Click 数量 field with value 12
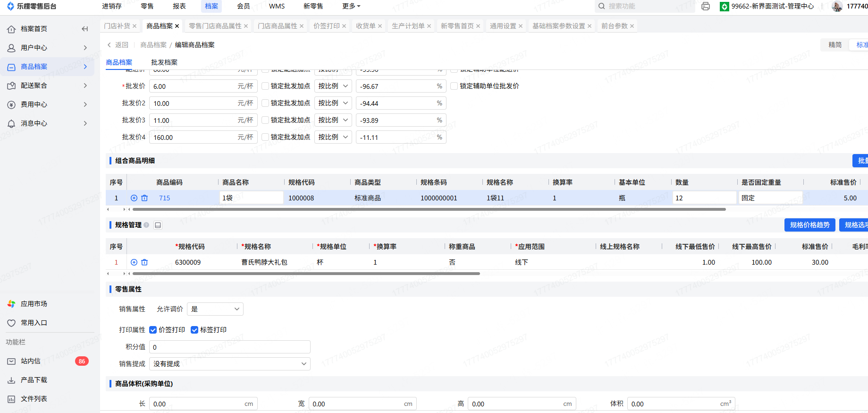 705,198
